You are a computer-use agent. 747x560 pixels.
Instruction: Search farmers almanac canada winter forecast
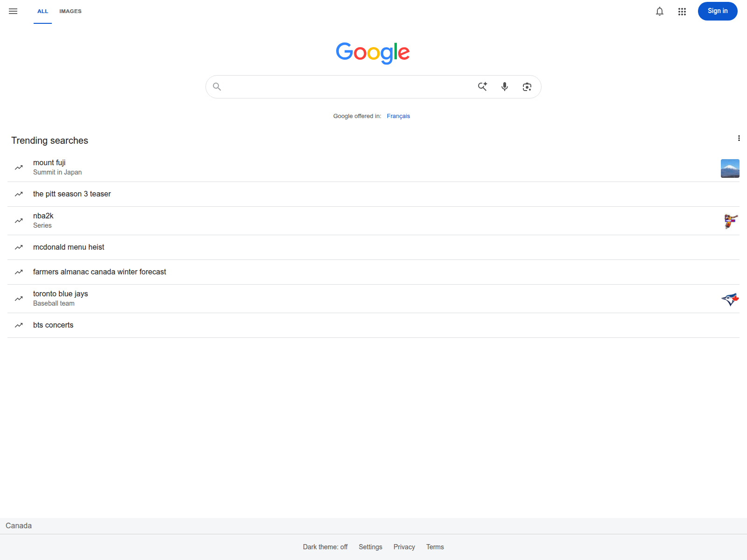point(373,272)
